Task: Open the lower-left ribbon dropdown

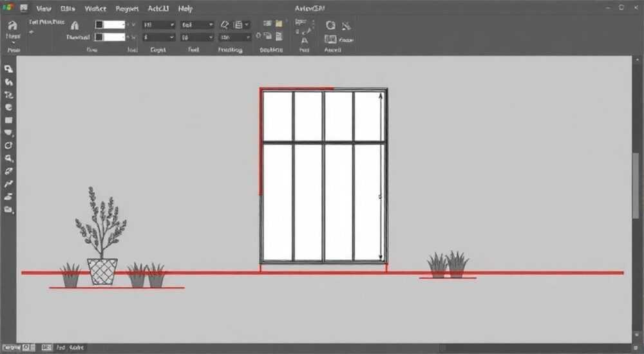Action: [x=158, y=37]
